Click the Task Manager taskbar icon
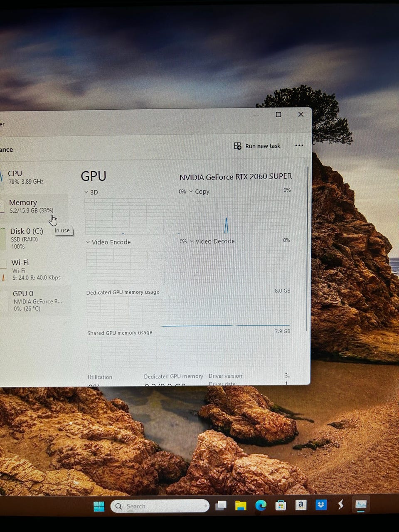The height and width of the screenshot is (532, 399). click(x=361, y=505)
